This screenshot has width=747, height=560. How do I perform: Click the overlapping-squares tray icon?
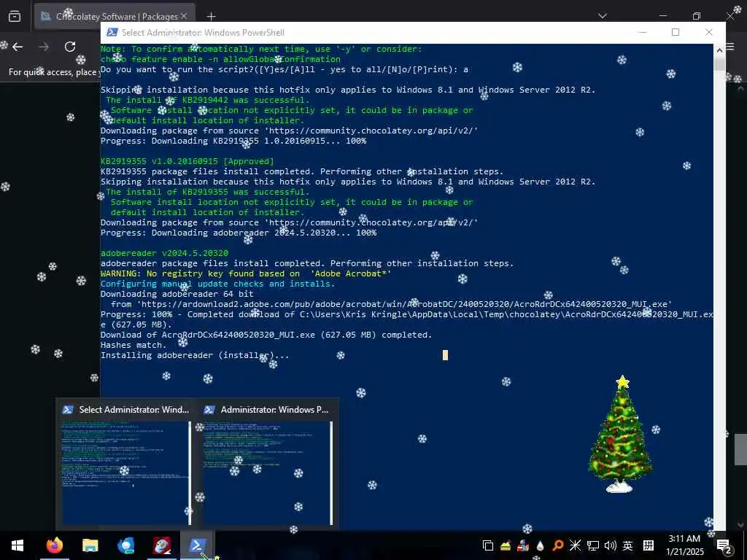pyautogui.click(x=487, y=545)
